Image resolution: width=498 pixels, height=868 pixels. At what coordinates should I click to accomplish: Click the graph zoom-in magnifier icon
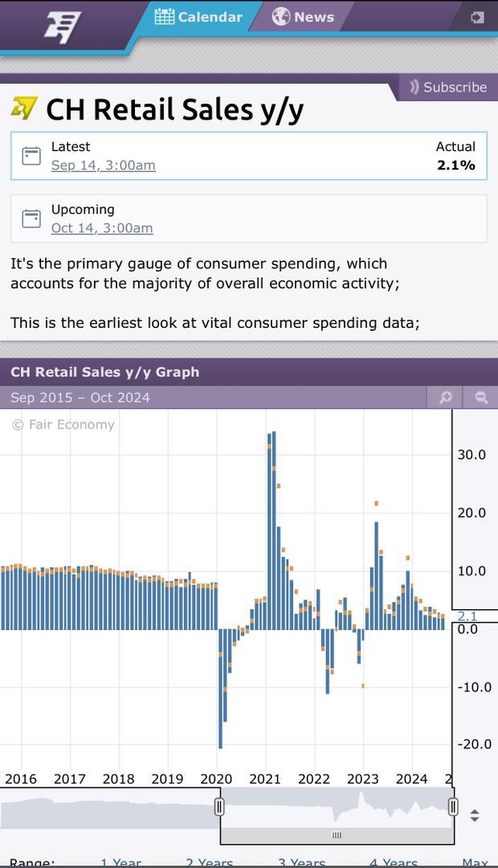[446, 397]
